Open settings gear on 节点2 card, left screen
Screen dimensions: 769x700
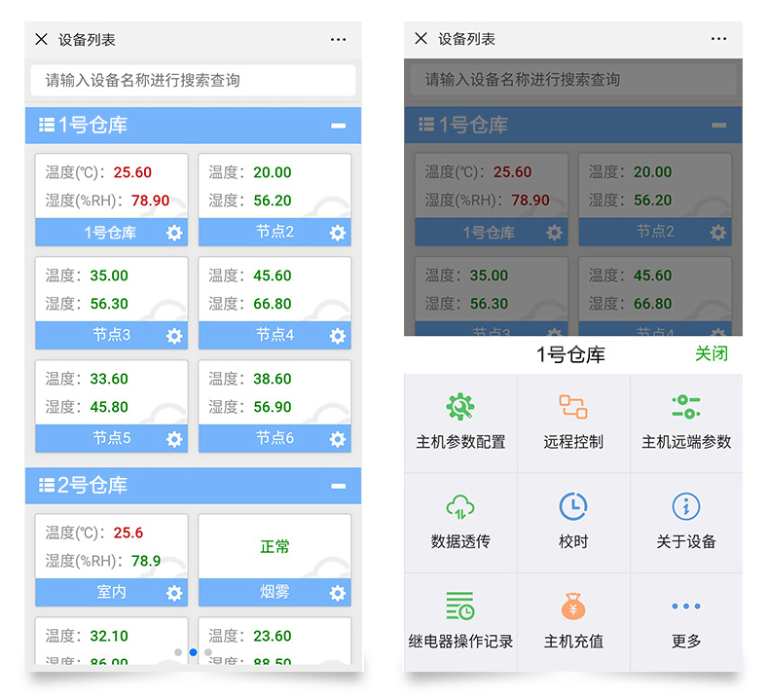(x=338, y=233)
